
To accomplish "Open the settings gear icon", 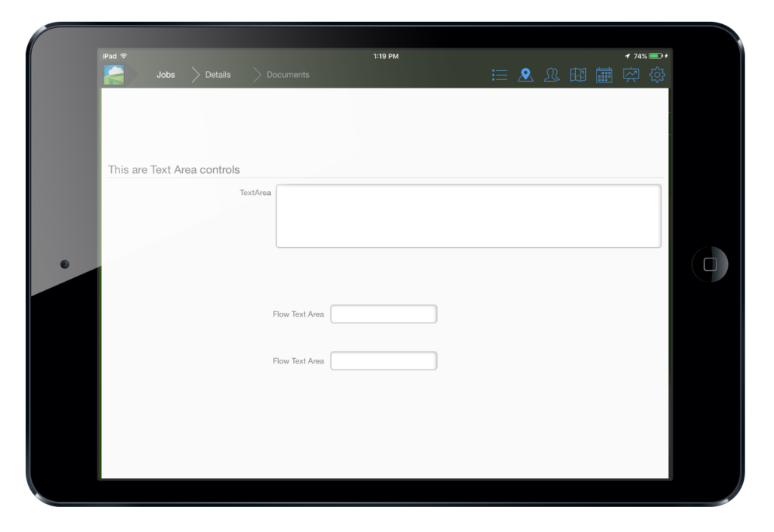I will click(657, 74).
